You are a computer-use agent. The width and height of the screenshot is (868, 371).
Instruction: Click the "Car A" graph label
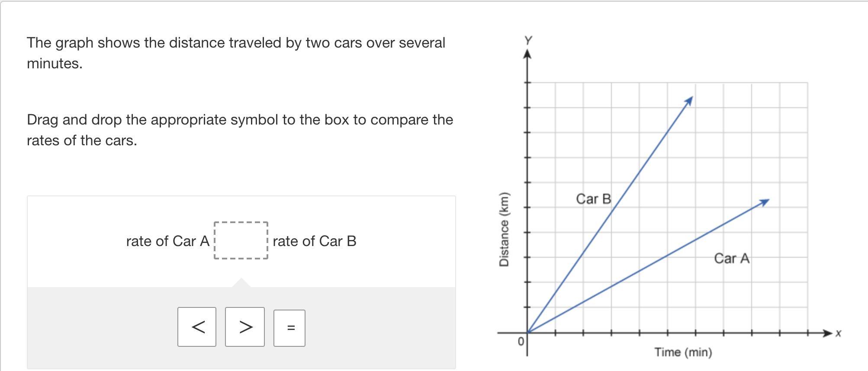click(x=732, y=258)
